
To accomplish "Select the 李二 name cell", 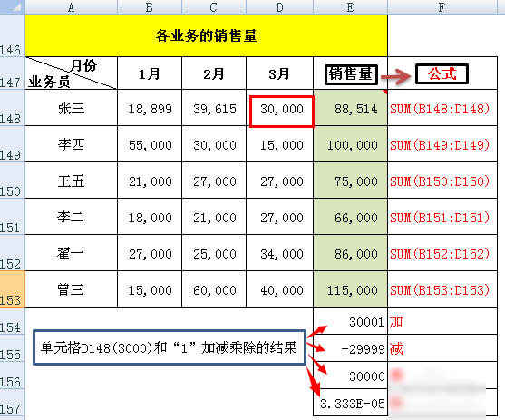I will click(72, 216).
